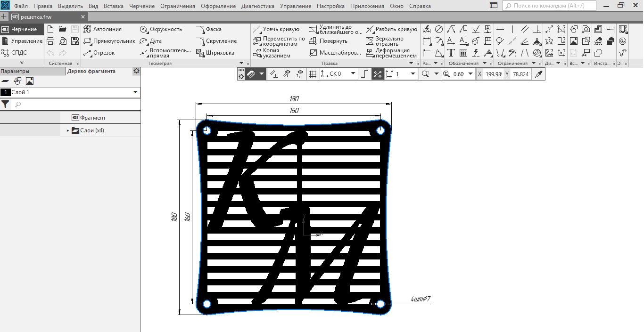Screen dimensions: 644x332
Task: Click the print icon in Системная panel
Action: [50, 41]
